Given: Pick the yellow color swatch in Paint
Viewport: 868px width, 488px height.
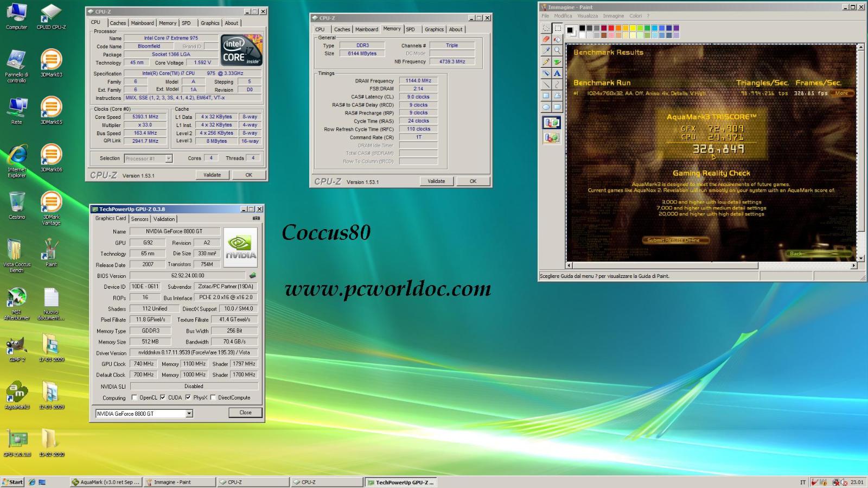Looking at the screenshot, I should pyautogui.click(x=633, y=28).
